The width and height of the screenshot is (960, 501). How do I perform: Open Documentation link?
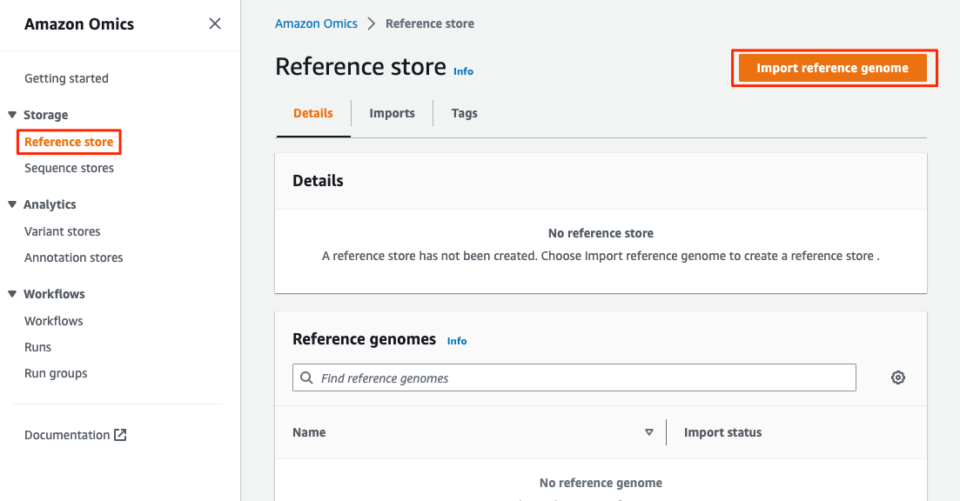pyautogui.click(x=67, y=435)
